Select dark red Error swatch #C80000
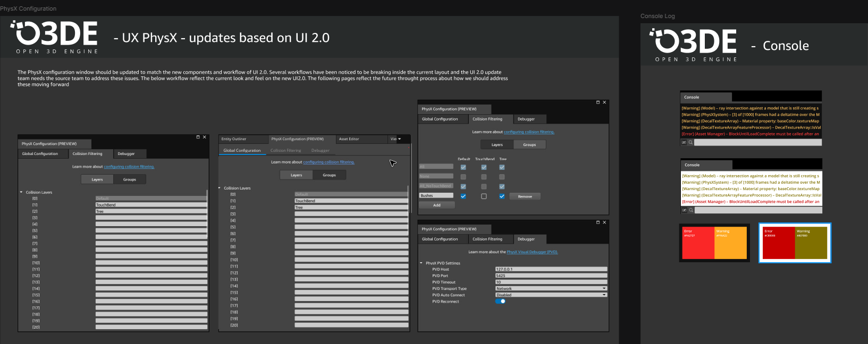 (778, 243)
